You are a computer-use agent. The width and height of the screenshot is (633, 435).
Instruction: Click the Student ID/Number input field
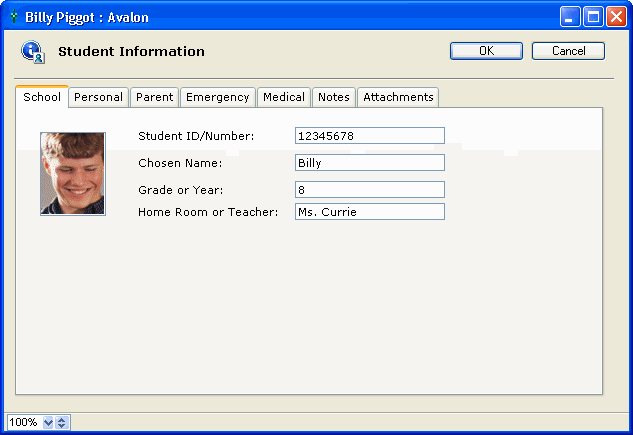click(369, 136)
